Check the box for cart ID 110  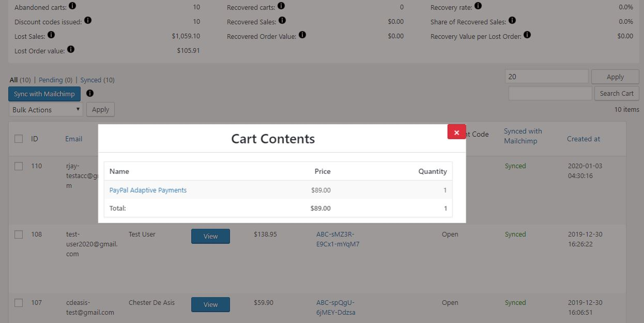[19, 166]
